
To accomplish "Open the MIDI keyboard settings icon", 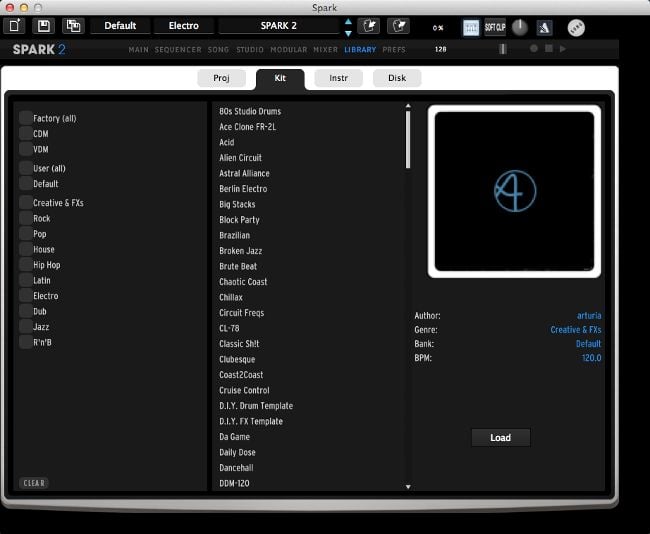I will click(x=471, y=27).
